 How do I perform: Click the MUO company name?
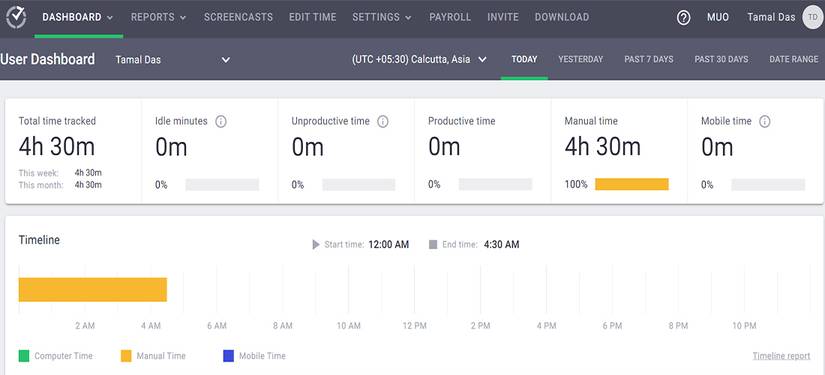pos(718,17)
